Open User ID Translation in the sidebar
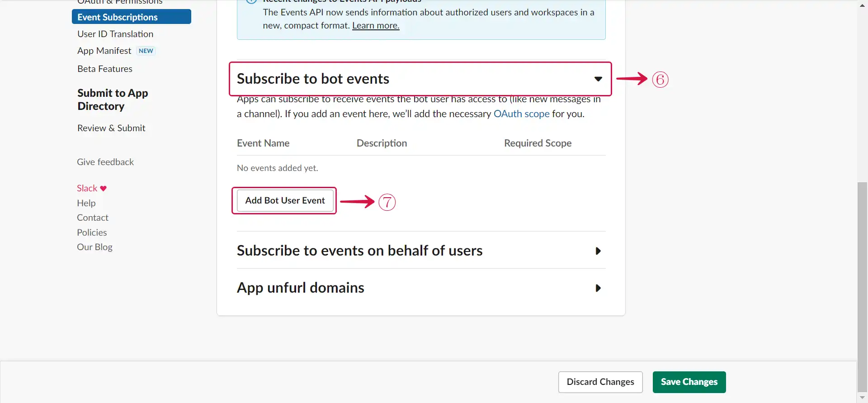Viewport: 868px width, 403px height. click(x=115, y=34)
